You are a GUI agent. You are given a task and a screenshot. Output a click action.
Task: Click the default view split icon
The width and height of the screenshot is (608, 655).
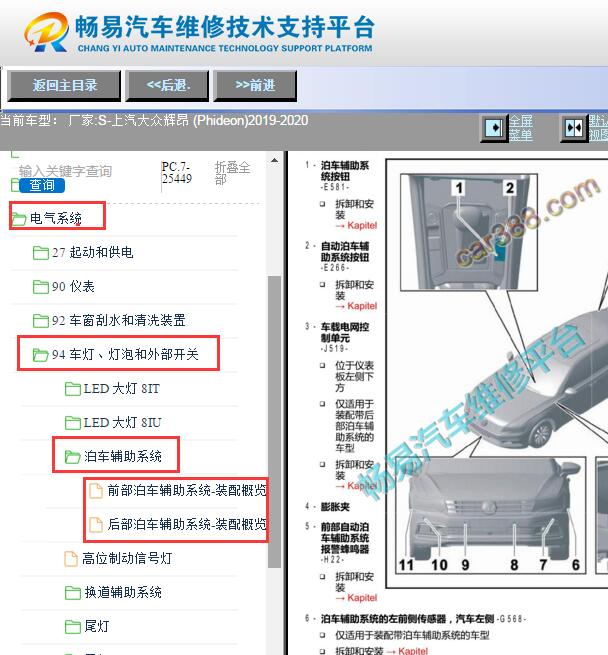coord(574,128)
